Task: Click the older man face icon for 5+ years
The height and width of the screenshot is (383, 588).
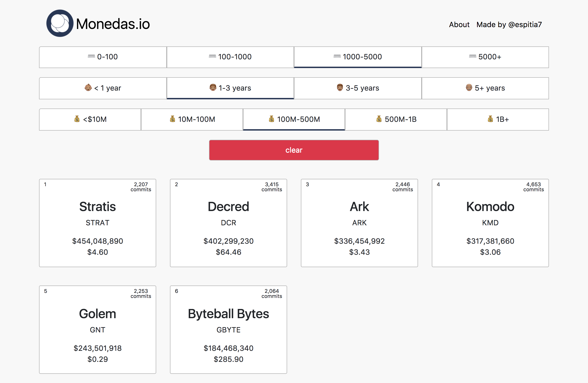Action: click(x=469, y=88)
